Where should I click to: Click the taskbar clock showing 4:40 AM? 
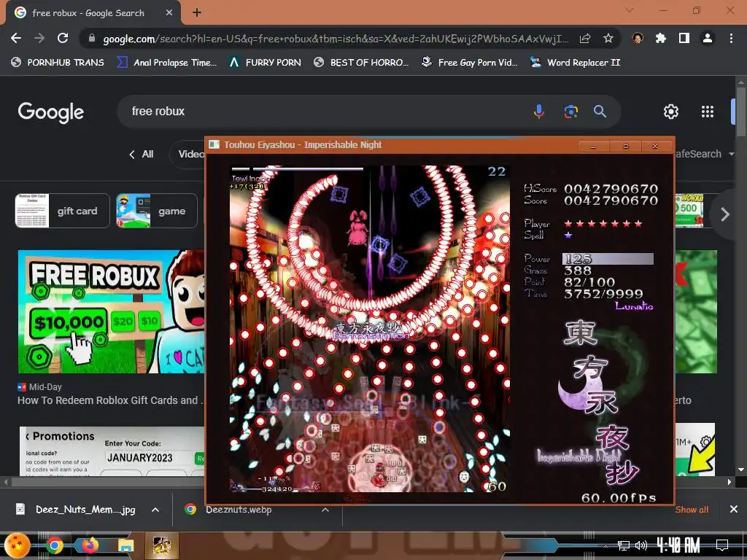[678, 545]
